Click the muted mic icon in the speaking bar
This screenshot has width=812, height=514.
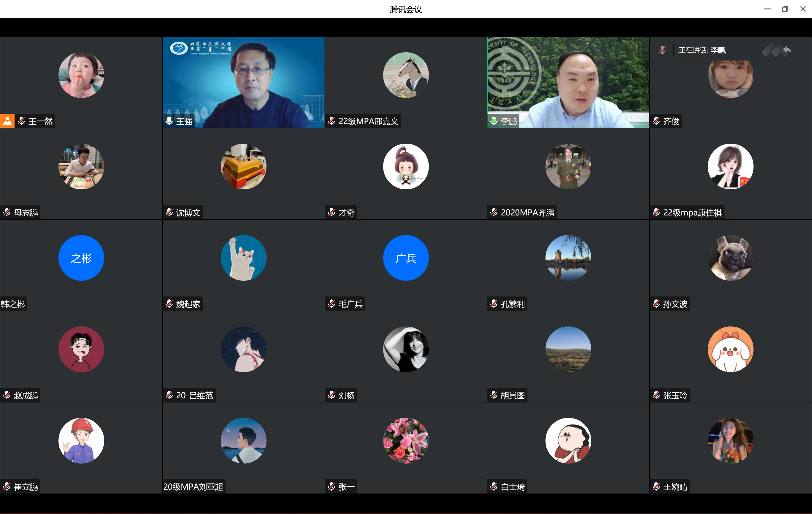coord(662,50)
